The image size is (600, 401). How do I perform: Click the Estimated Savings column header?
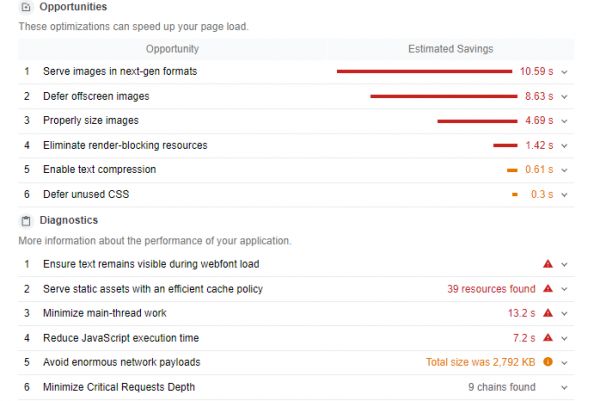pos(450,49)
